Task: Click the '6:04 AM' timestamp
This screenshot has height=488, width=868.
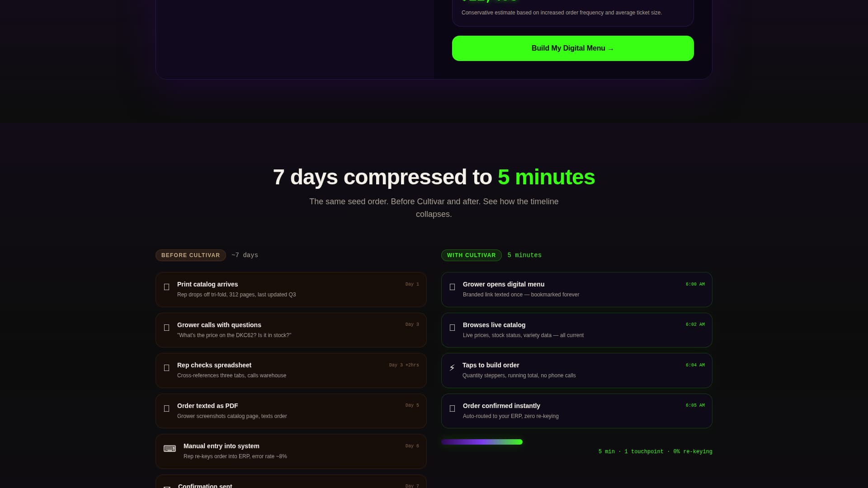Action: point(695,365)
